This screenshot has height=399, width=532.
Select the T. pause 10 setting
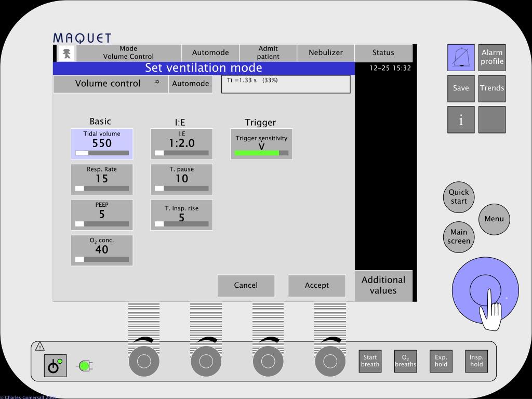point(182,179)
